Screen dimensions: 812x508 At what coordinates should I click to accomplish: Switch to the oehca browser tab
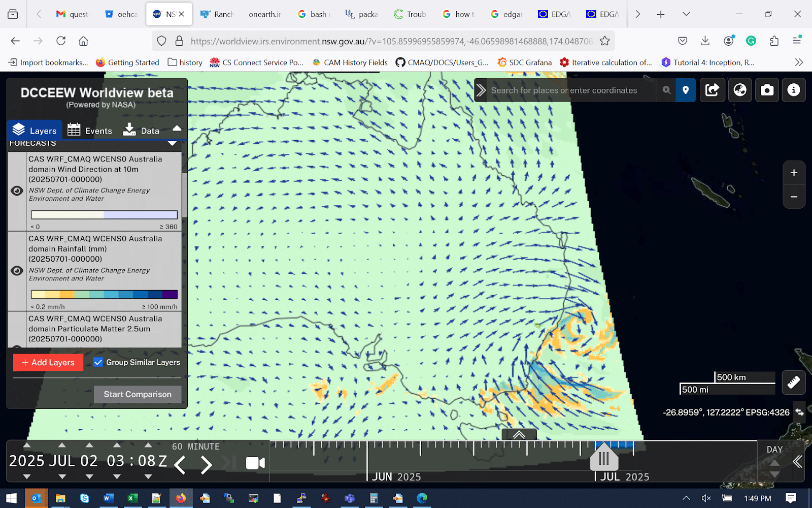click(121, 14)
